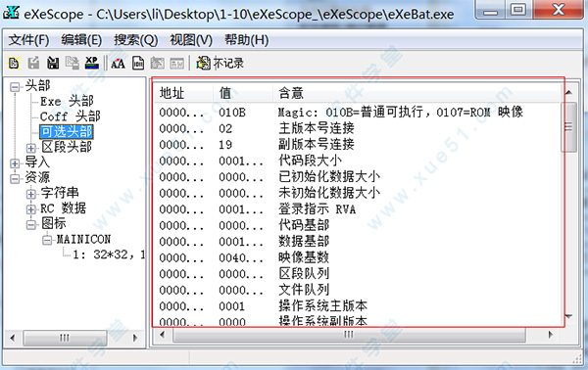Click the grayed export arrow icon
Screen dimensions: 588x370
(x=33, y=63)
